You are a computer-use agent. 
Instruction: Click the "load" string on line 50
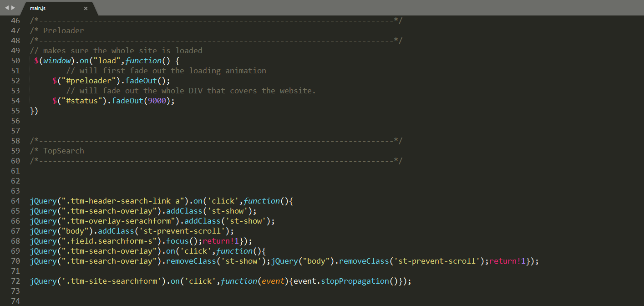(x=107, y=61)
